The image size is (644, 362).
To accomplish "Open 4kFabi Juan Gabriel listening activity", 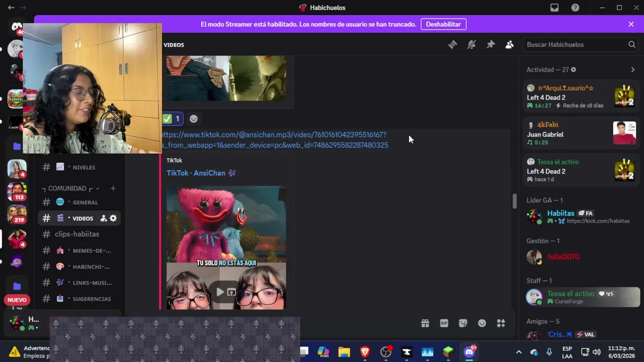I will point(581,133).
